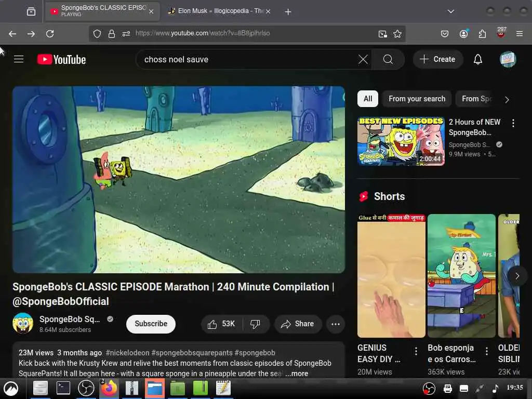Screen dimensions: 532x399
Task: Close the Elon Musk Illogicopedia tab
Action: pyautogui.click(x=268, y=11)
